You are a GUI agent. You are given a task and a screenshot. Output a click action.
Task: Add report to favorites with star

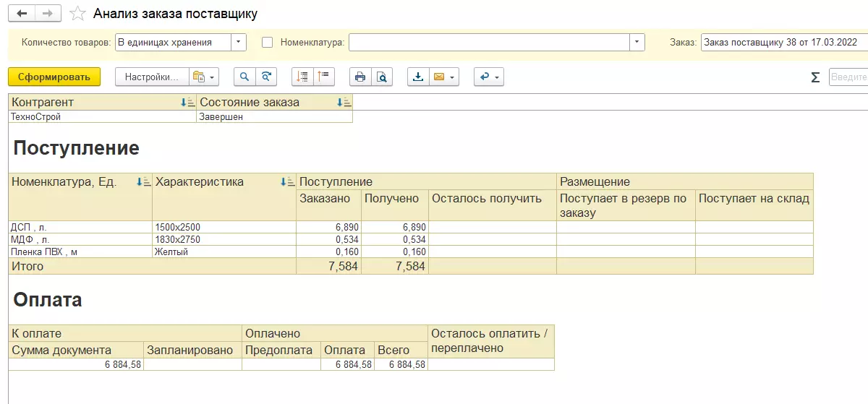[75, 14]
